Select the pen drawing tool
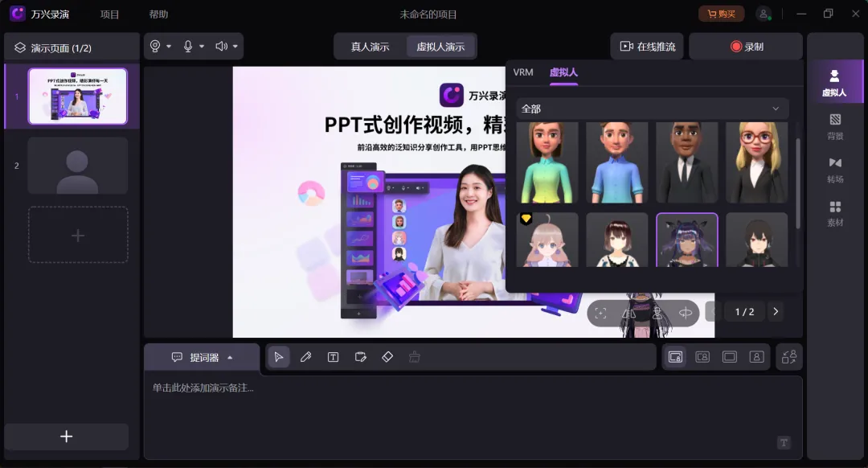This screenshot has width=868, height=468. [x=305, y=357]
